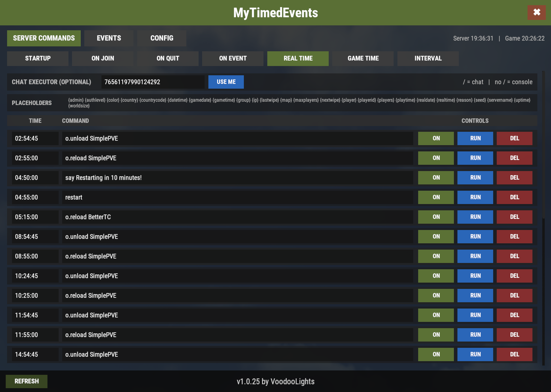The height and width of the screenshot is (392, 551).
Task: Close the MyTimedEvents window with X
Action: click(537, 12)
